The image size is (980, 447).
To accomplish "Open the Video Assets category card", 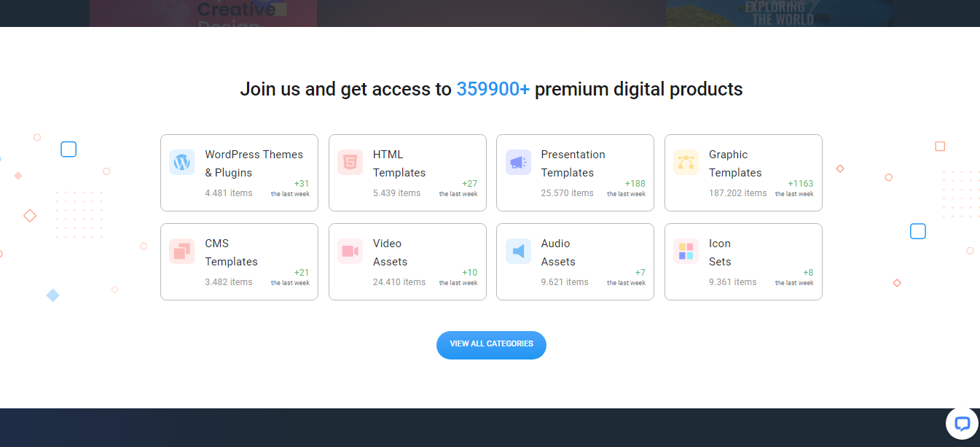I will [407, 262].
